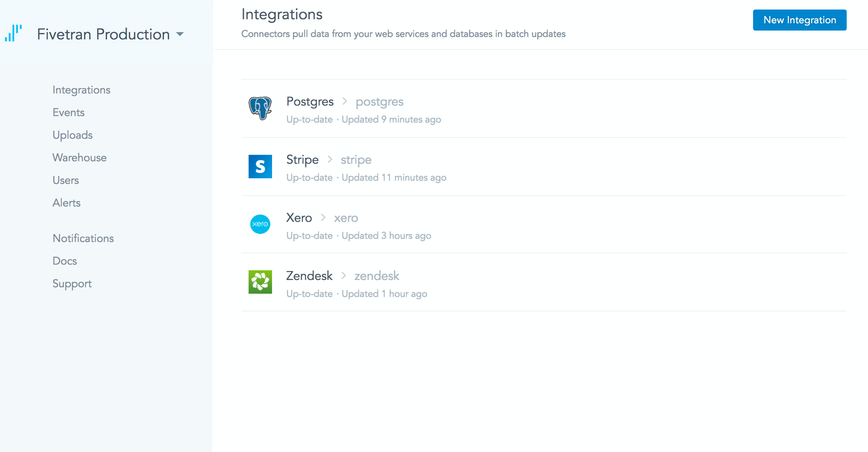The image size is (868, 452).
Task: Open the Uploads sidebar section
Action: coord(72,135)
